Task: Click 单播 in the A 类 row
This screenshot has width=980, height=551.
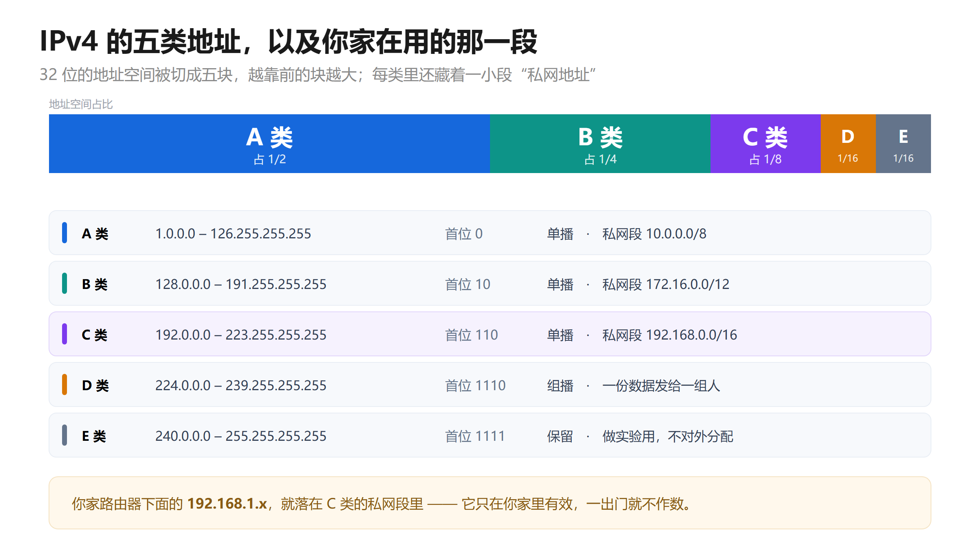Action: coord(560,233)
